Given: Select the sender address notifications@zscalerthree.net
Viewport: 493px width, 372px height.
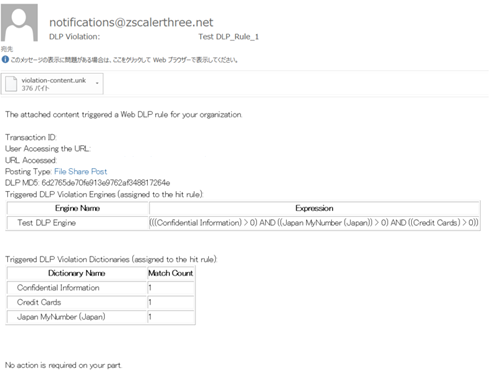Looking at the screenshot, I should [x=131, y=22].
